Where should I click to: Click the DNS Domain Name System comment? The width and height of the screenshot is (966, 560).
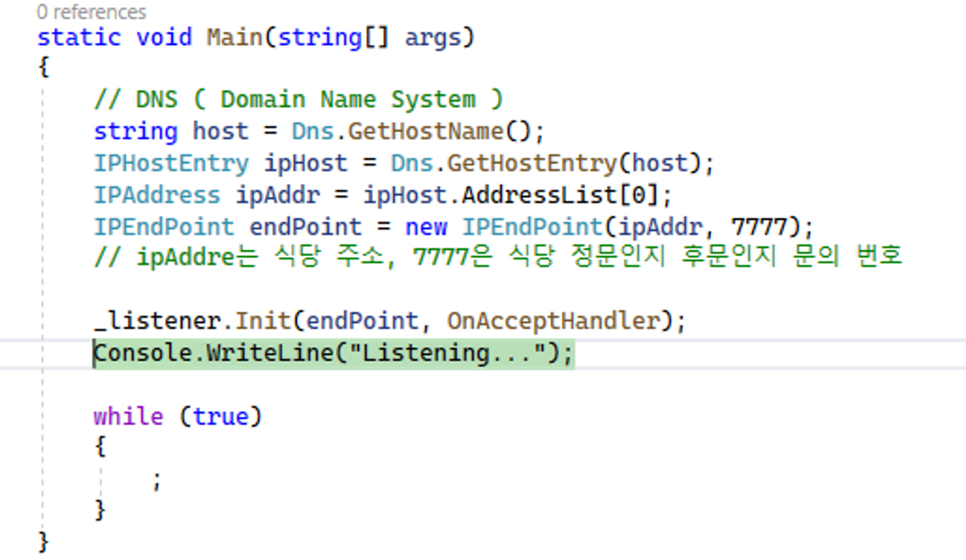coord(298,100)
